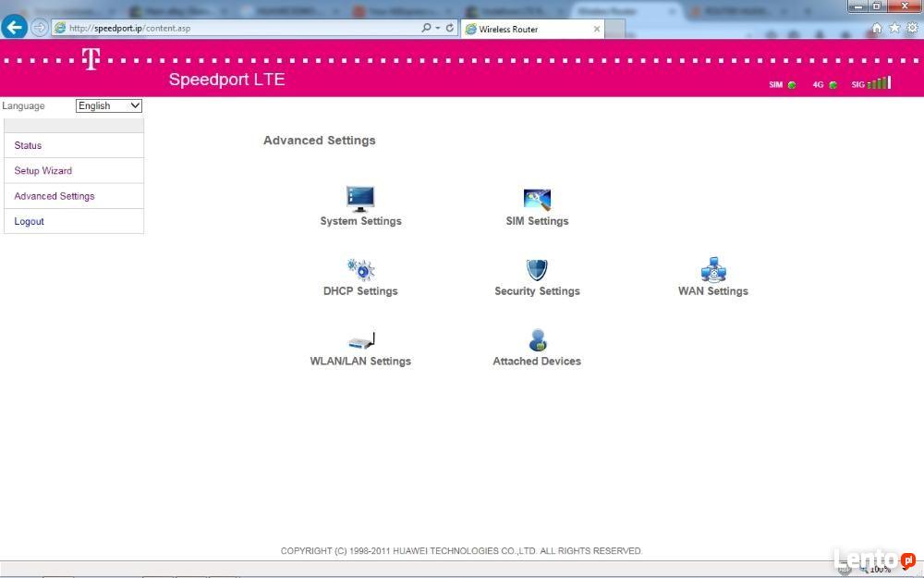The height and width of the screenshot is (578, 924).
Task: Click the DHCP Settings label link
Action: 360,291
